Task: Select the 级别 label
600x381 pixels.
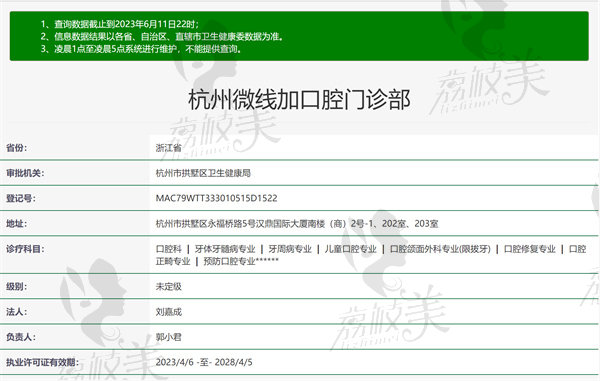Action: click(x=16, y=286)
